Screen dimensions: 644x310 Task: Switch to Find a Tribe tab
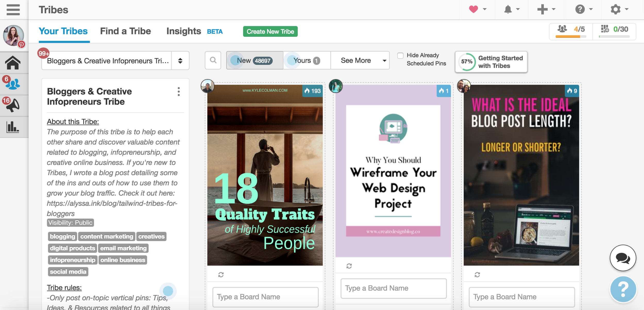[125, 31]
